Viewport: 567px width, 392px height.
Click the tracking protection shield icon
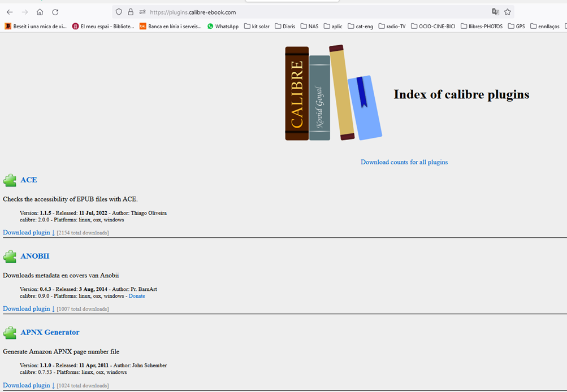click(x=119, y=12)
